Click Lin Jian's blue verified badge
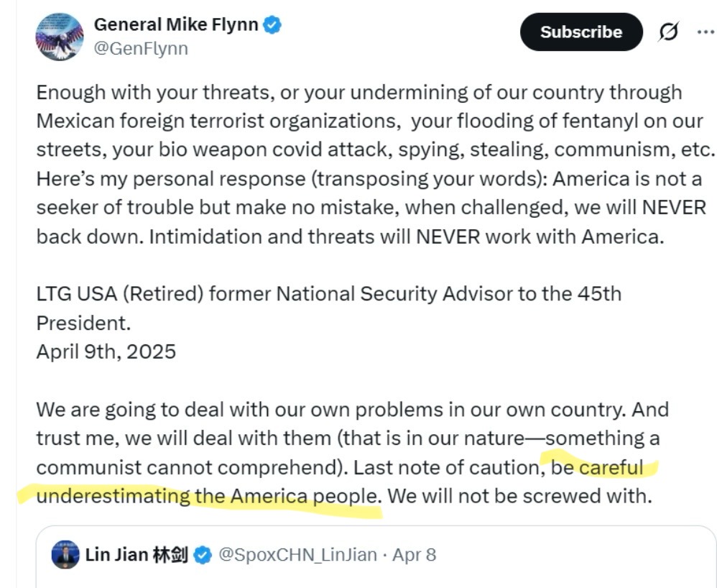717x588 pixels. click(203, 555)
